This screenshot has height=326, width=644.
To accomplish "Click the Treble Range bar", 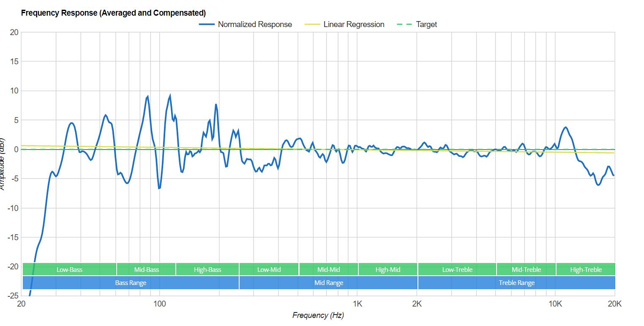I will [516, 283].
